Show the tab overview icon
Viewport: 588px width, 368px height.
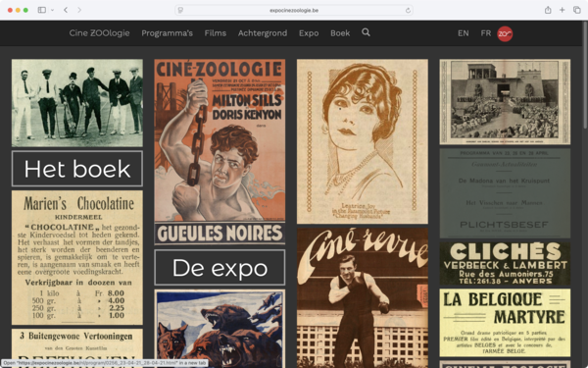coord(577,10)
